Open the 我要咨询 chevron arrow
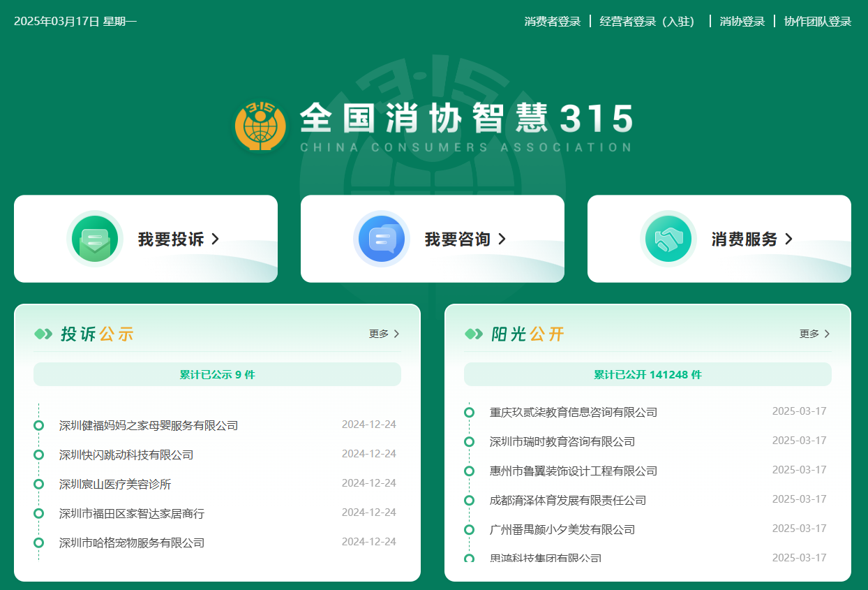The height and width of the screenshot is (590, 868). point(502,239)
